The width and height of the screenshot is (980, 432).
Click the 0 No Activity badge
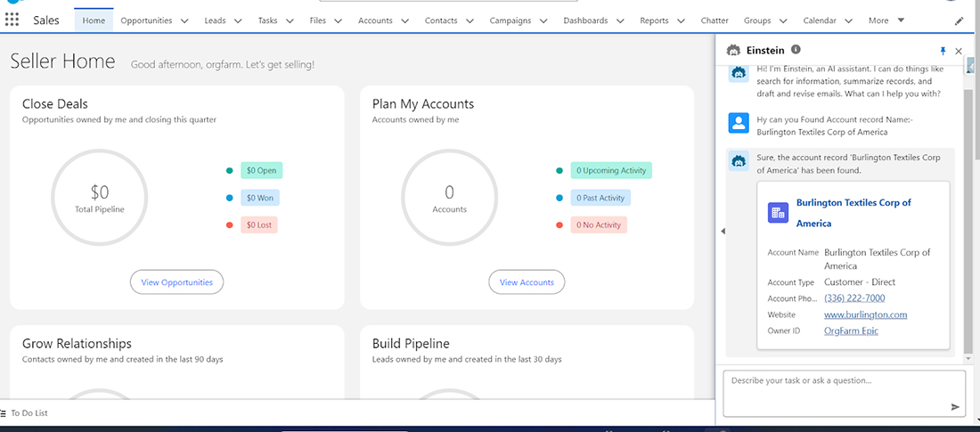tap(599, 225)
